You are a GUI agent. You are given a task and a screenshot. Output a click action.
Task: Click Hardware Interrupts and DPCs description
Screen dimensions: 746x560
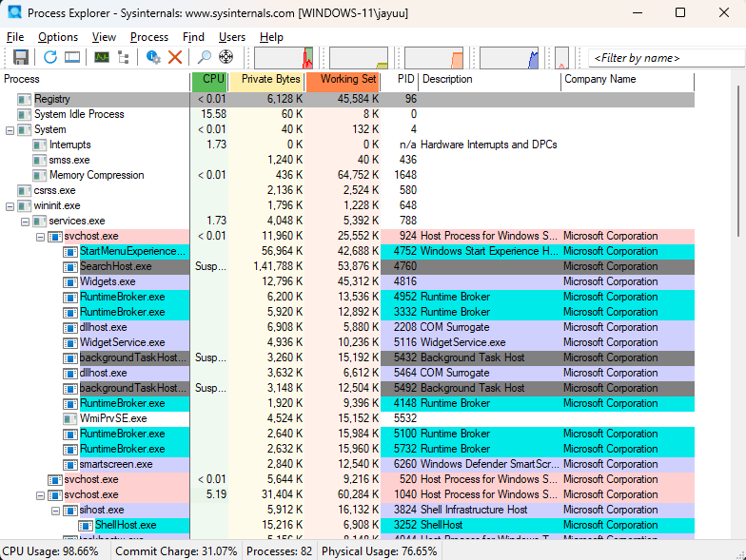[x=489, y=145]
